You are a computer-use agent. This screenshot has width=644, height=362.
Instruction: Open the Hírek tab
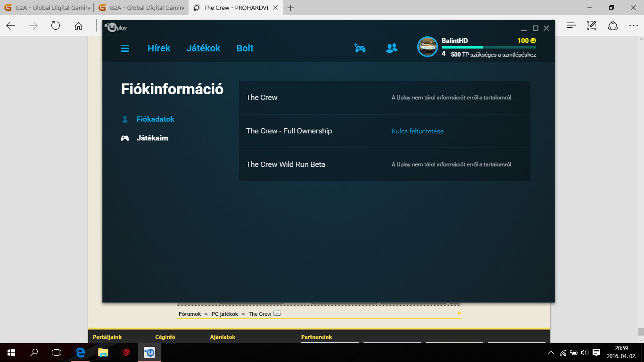pyautogui.click(x=159, y=48)
